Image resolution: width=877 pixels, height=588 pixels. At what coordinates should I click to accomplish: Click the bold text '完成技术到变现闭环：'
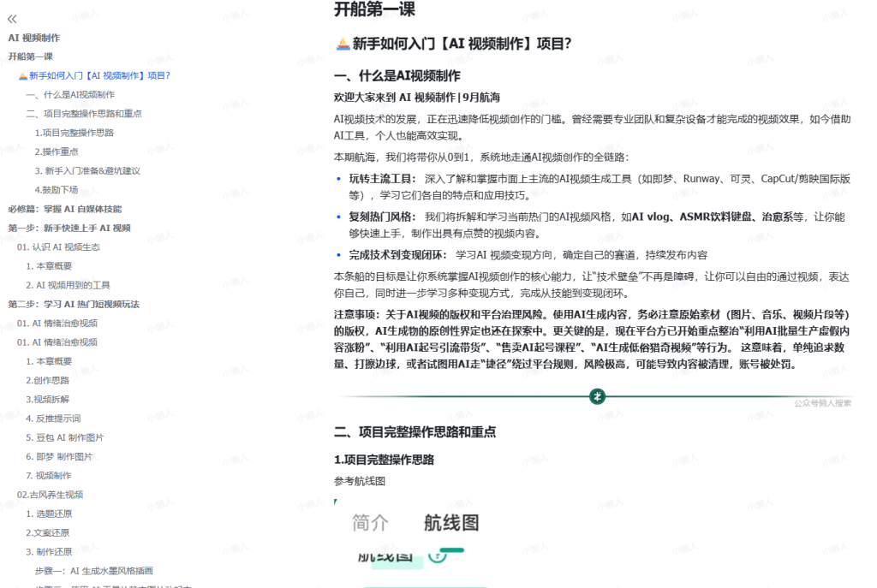click(x=398, y=255)
